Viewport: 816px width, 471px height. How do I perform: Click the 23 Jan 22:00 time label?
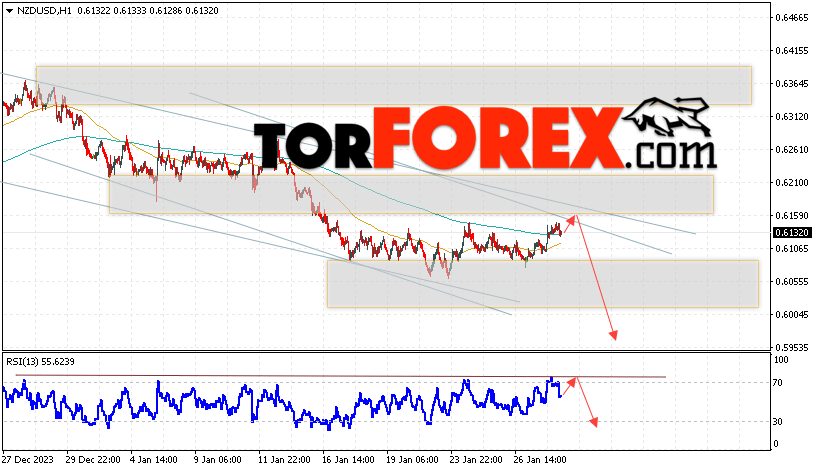[476, 460]
